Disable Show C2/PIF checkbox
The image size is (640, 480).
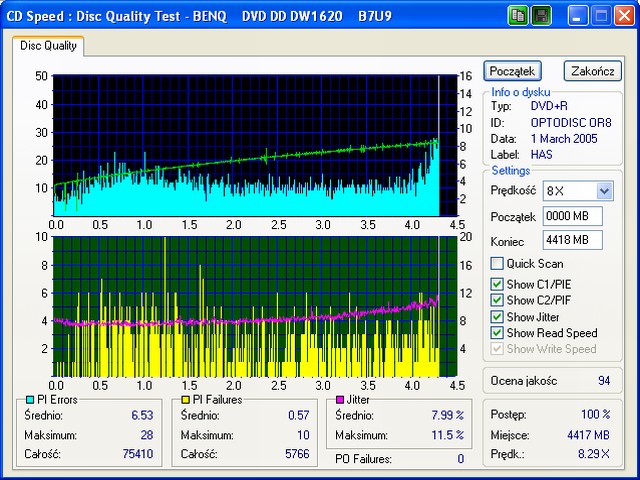pos(497,300)
